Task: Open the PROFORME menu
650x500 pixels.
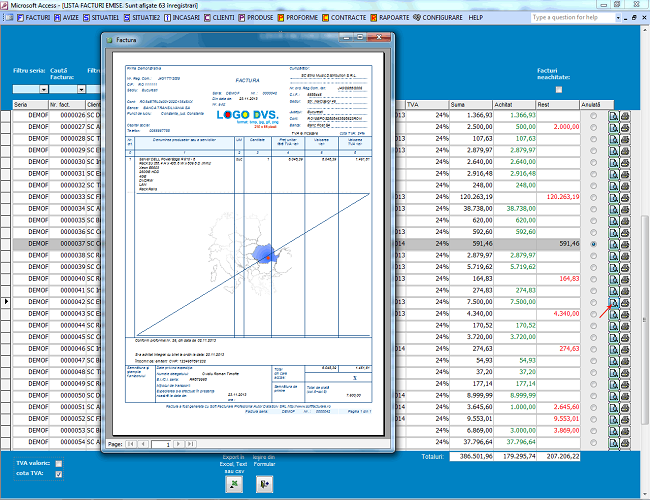Action: coord(298,17)
